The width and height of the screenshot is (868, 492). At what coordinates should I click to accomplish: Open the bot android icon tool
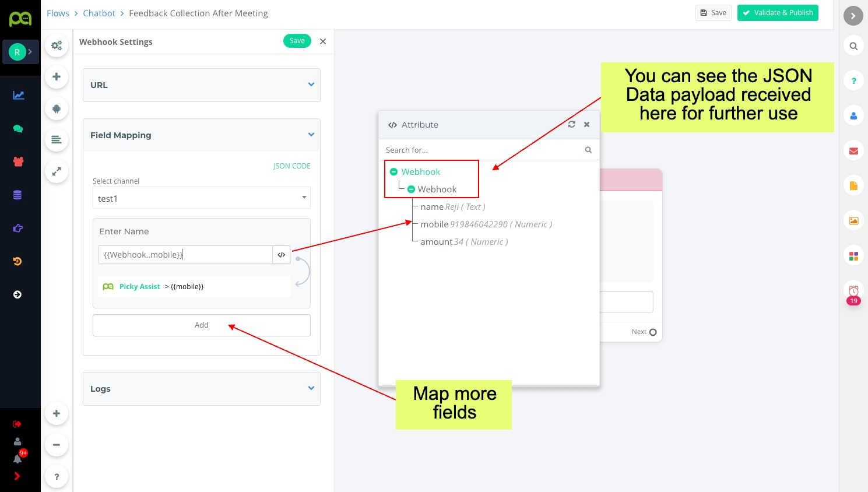pyautogui.click(x=57, y=108)
